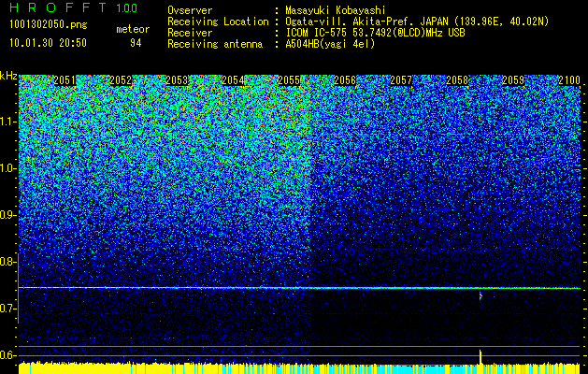
Task: Click the meteor echo blip near 2058
Action: pos(480,296)
